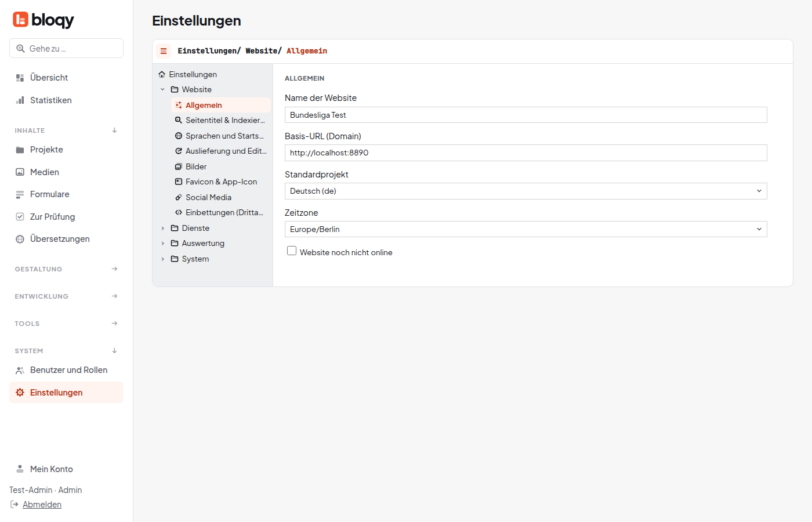Click the Abmelden link

[42, 505]
